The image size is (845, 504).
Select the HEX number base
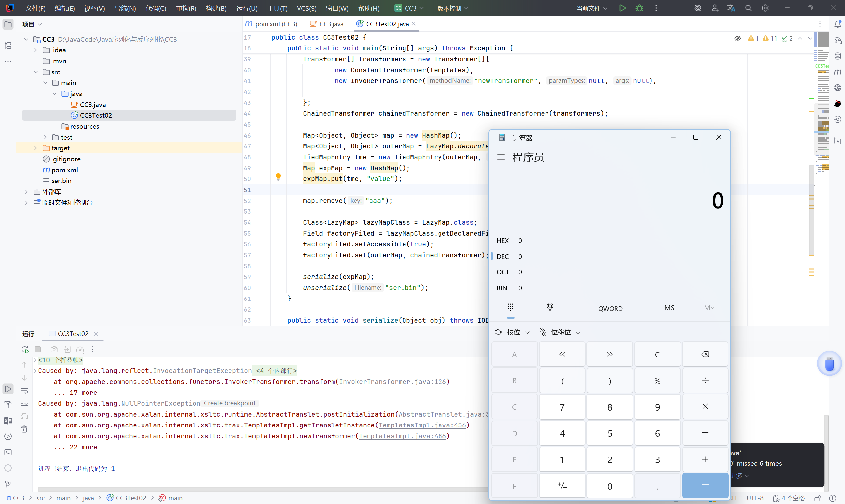pos(503,241)
